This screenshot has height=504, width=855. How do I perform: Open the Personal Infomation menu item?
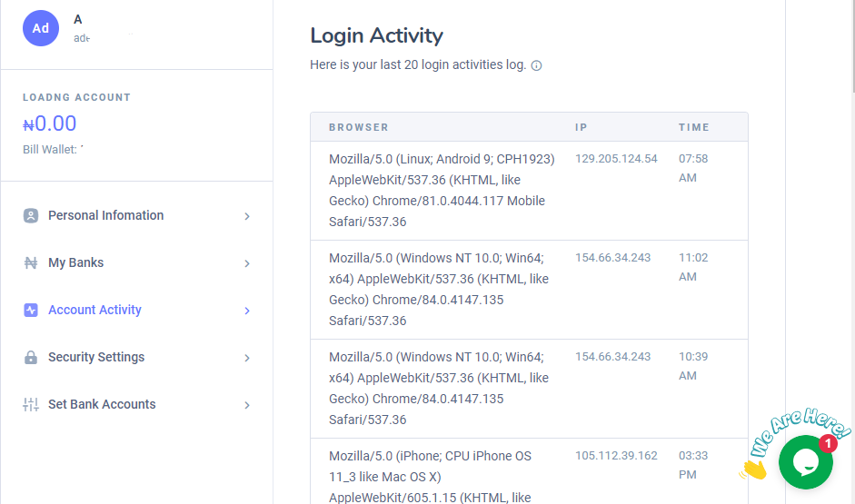[137, 216]
